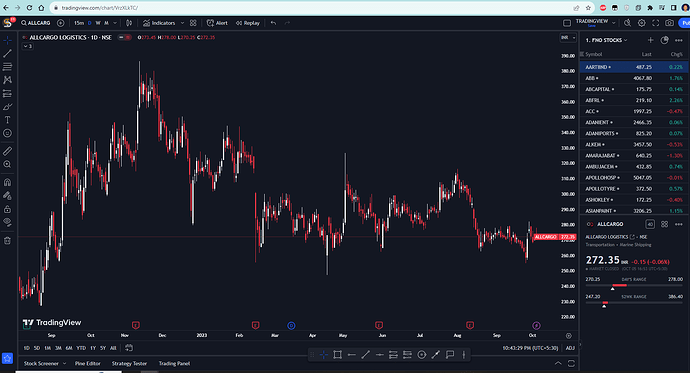Open chart settings gear icon
Viewport: 690px width, 373px height.
(x=642, y=23)
